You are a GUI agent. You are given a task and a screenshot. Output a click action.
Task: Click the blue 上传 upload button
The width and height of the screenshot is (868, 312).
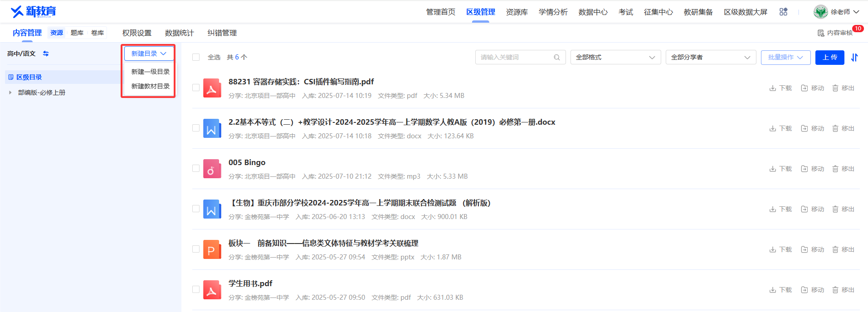click(829, 58)
